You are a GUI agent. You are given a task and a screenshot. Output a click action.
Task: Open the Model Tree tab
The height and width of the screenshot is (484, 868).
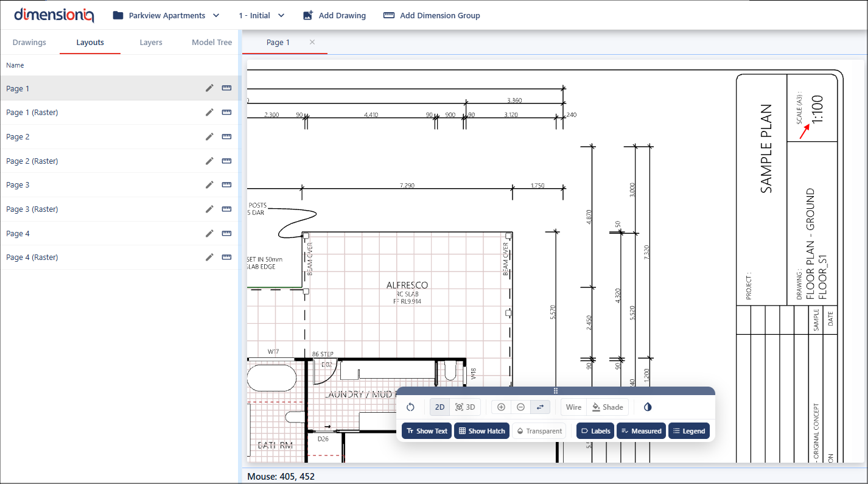click(x=212, y=43)
